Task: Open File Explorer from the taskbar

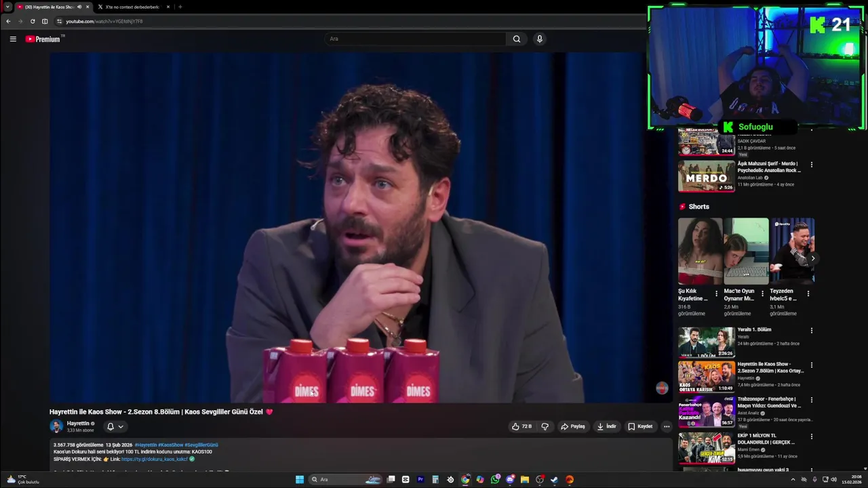Action: [525, 480]
